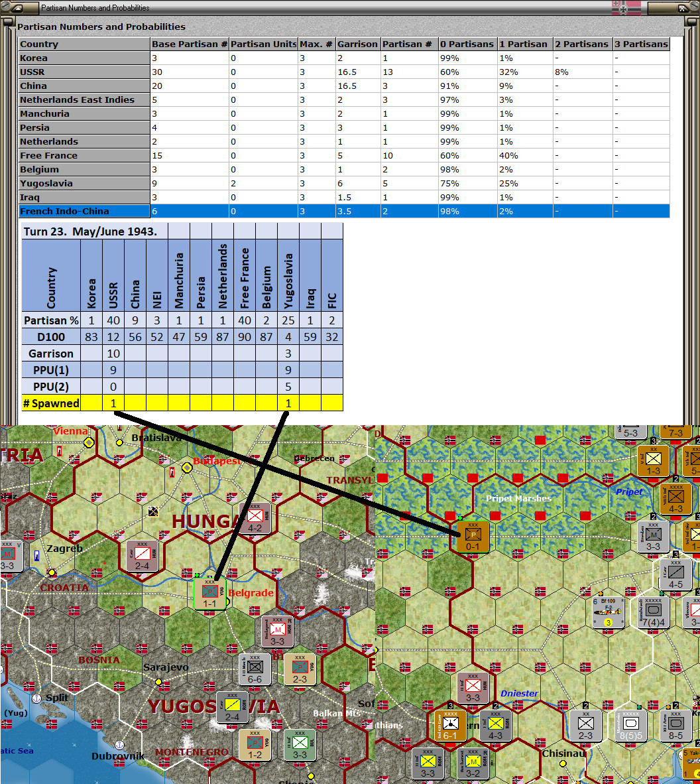Select the highlighted French Indo-China row
The height and width of the screenshot is (784, 700).
(344, 212)
